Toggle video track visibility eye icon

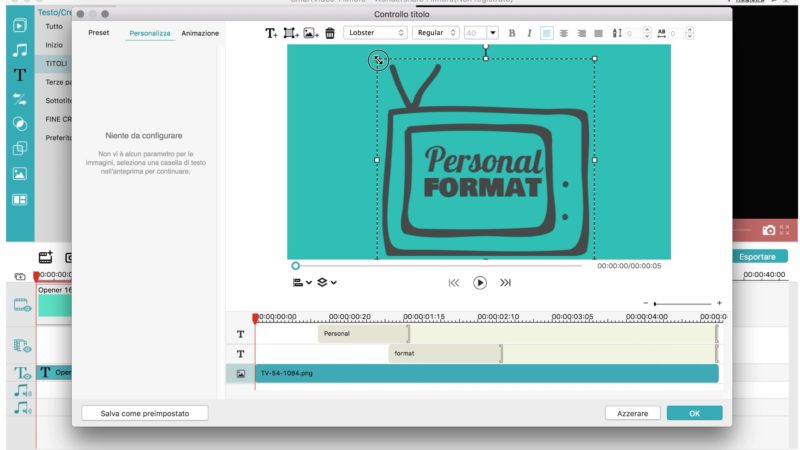(x=20, y=305)
